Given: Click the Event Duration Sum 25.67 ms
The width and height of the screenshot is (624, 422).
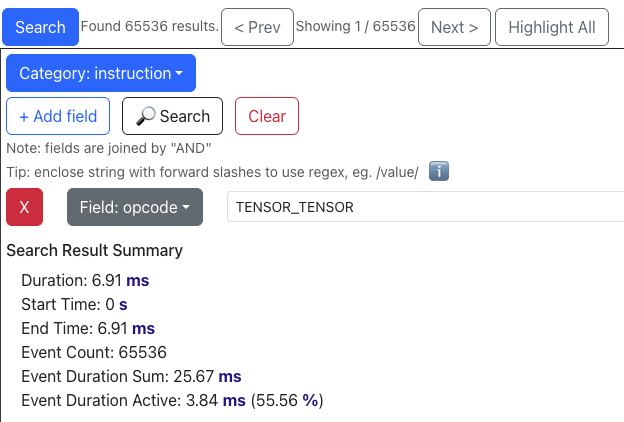Looking at the screenshot, I should [131, 376].
